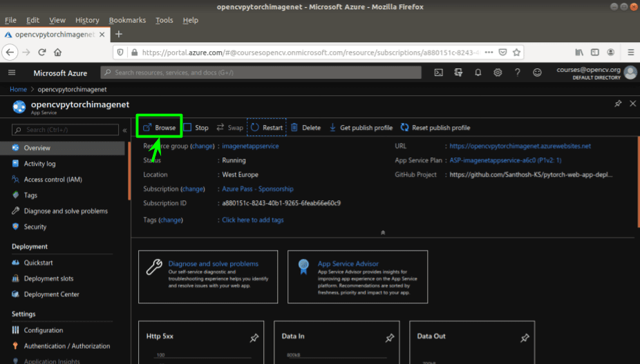Open the File menu
Screen dimensions: 640x364
(10, 20)
